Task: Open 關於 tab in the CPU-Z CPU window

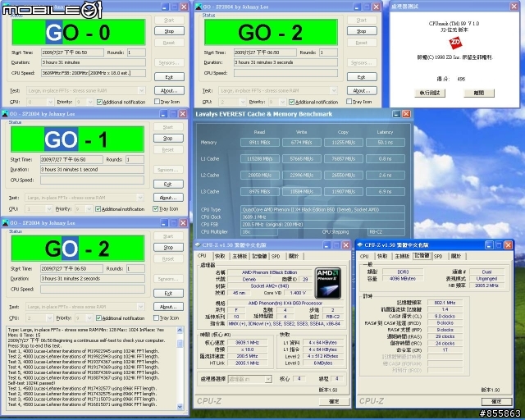Action: [294, 256]
